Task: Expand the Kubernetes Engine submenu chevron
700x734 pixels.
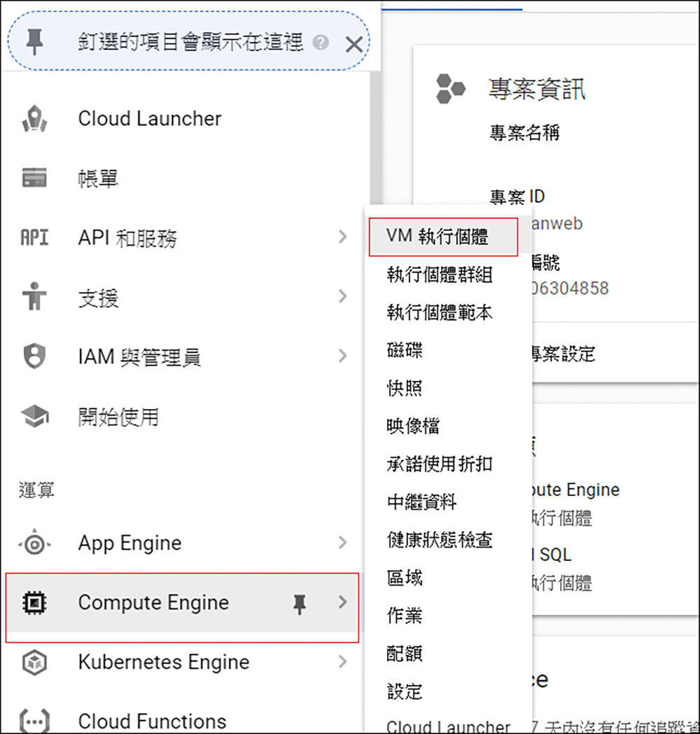Action: 343,661
